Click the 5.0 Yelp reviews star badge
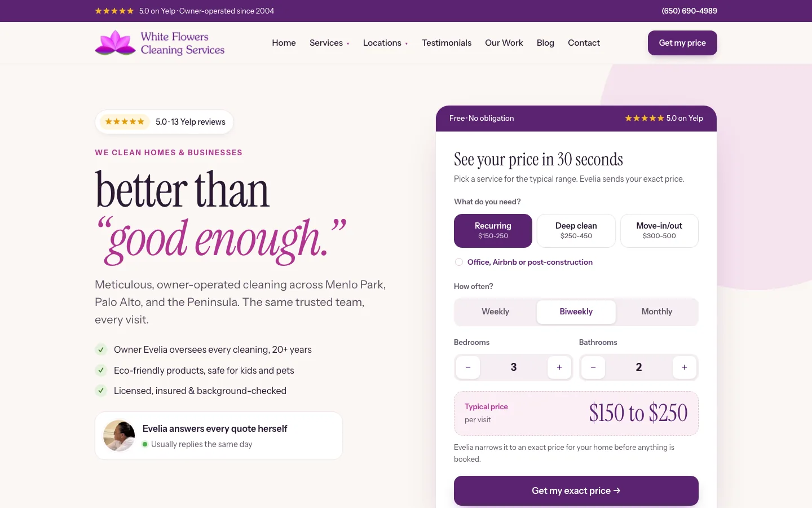The height and width of the screenshot is (508, 812). tap(125, 122)
